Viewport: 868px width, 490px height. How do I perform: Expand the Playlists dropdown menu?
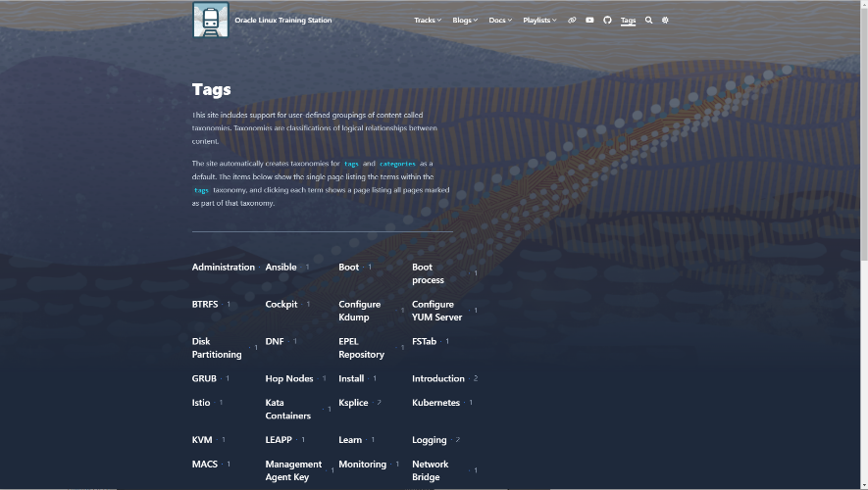pos(539,20)
